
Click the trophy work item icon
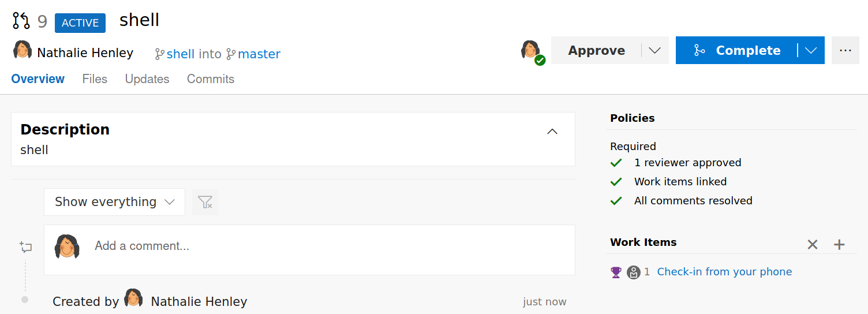point(616,272)
